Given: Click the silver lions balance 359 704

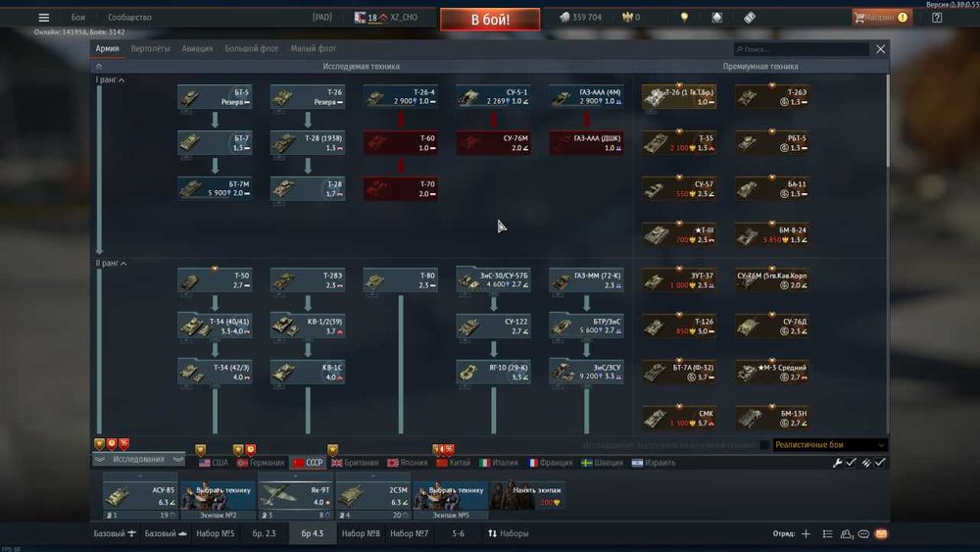Looking at the screenshot, I should click(580, 18).
